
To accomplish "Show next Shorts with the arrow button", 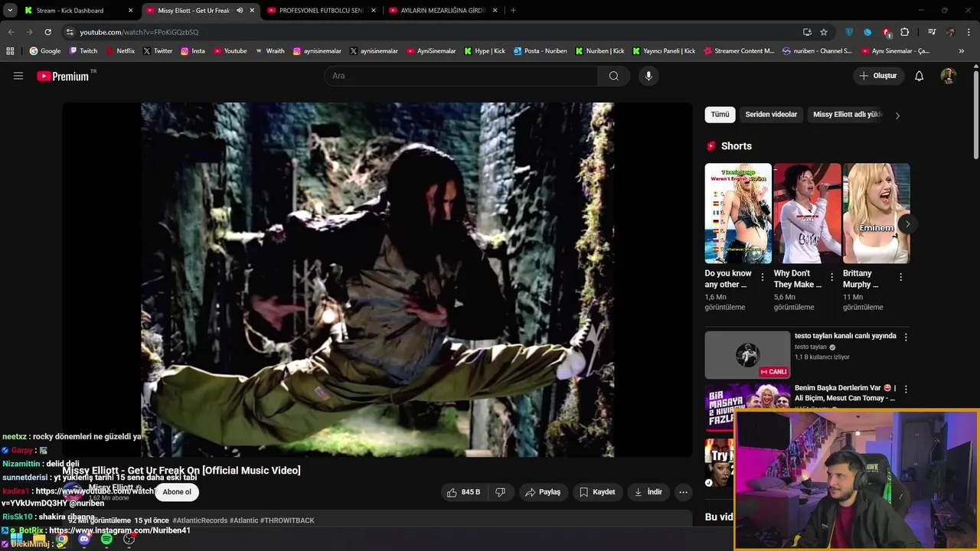I will pos(907,224).
